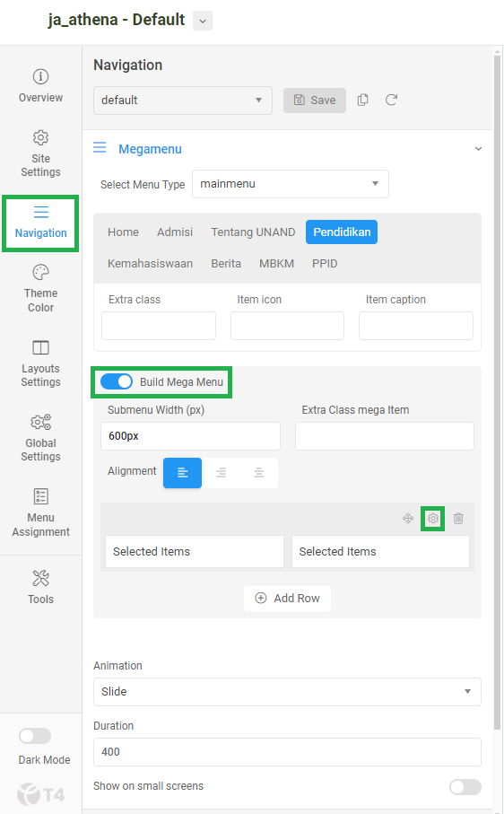This screenshot has width=504, height=814.
Task: Delete the row with trash icon
Action: (458, 518)
